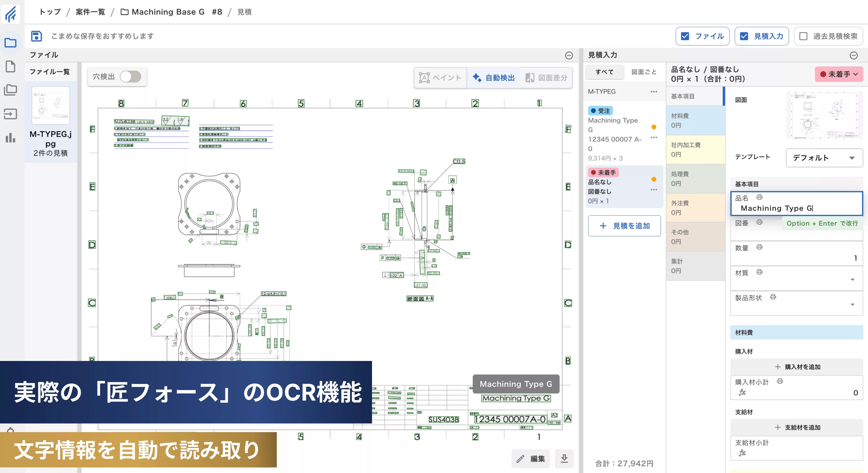868x473 pixels.
Task: Open the 未着手 status dropdown
Action: (839, 74)
